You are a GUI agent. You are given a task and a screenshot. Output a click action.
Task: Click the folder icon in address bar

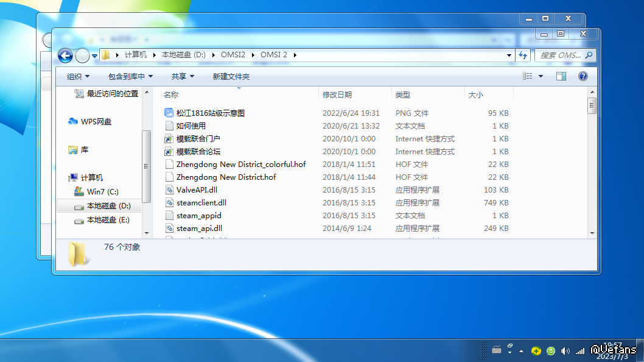[x=106, y=55]
